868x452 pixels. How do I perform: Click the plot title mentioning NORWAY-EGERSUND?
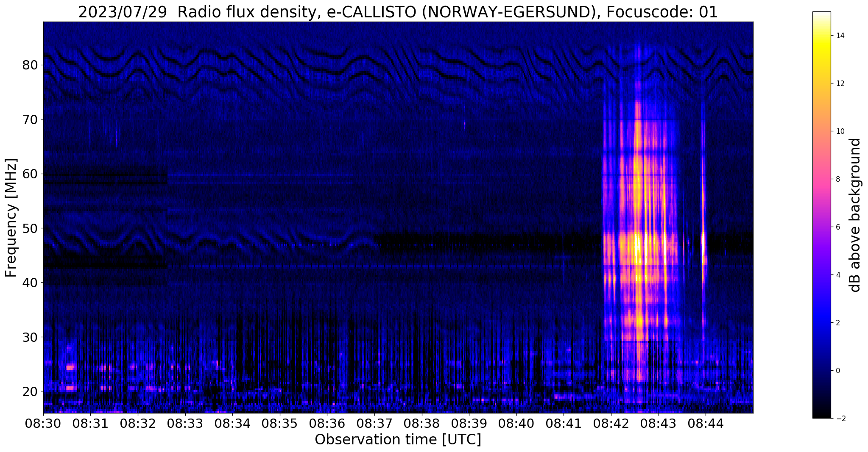(x=398, y=12)
